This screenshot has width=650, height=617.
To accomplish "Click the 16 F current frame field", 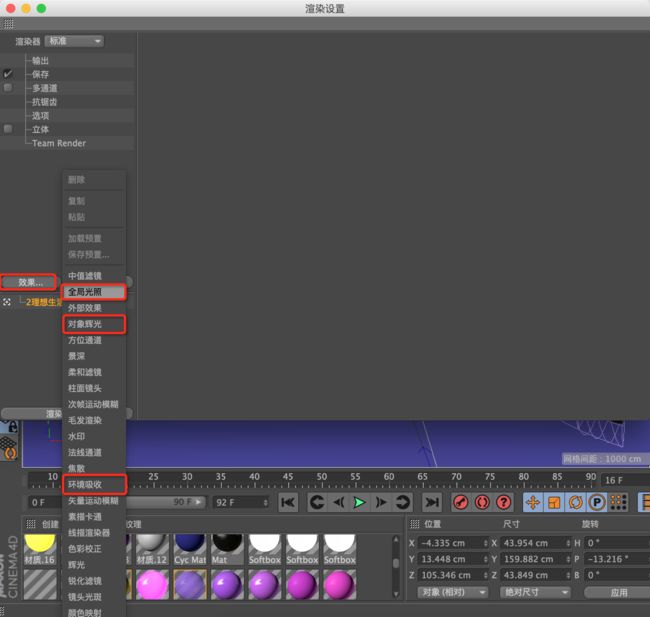I will tap(625, 480).
